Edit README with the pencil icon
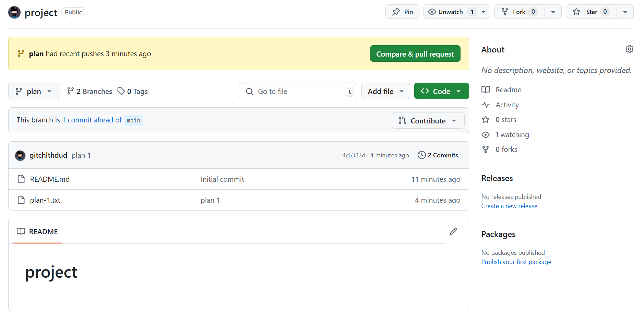Image resolution: width=644 pixels, height=323 pixels. 453,231
